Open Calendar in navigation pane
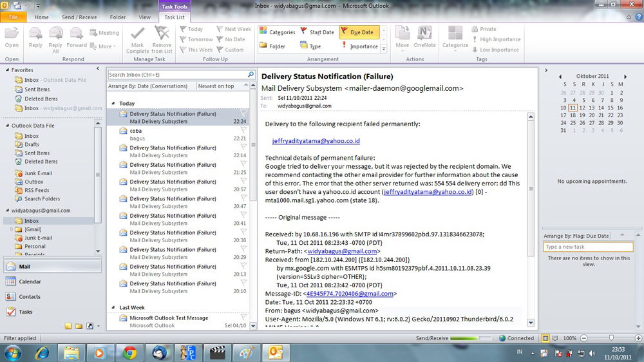The image size is (644, 362). (30, 281)
